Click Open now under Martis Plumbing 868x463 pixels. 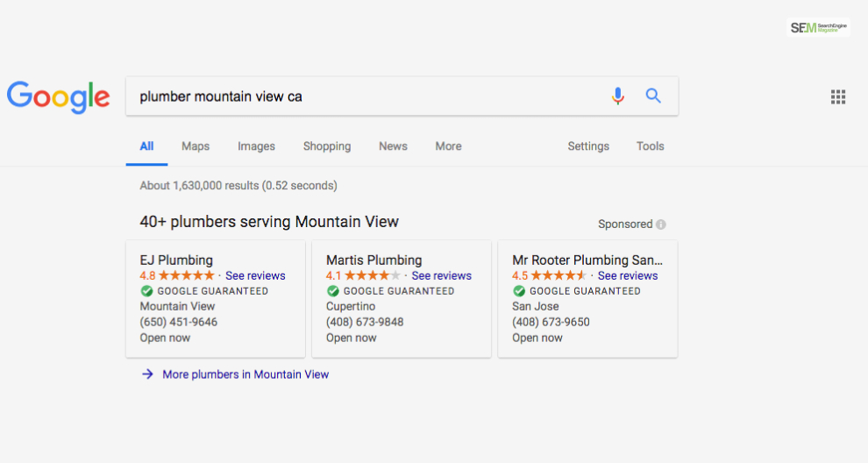(x=351, y=338)
